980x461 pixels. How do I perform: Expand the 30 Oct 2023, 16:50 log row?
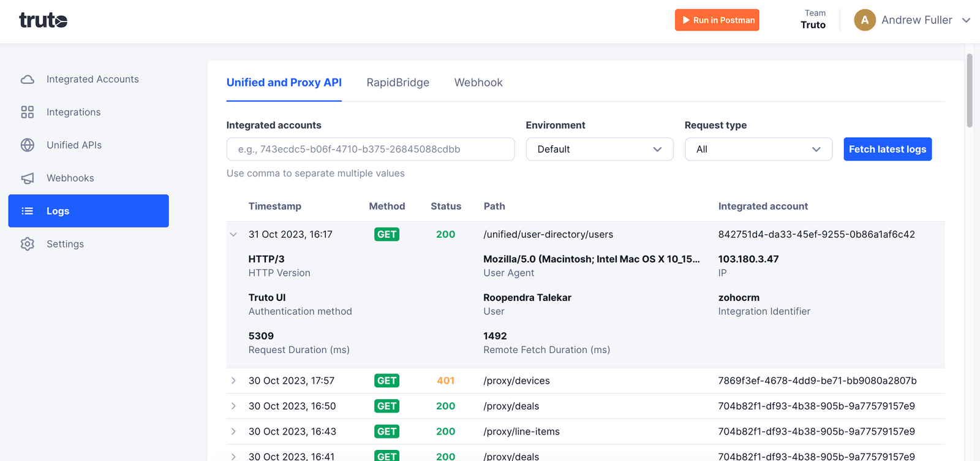click(x=233, y=406)
